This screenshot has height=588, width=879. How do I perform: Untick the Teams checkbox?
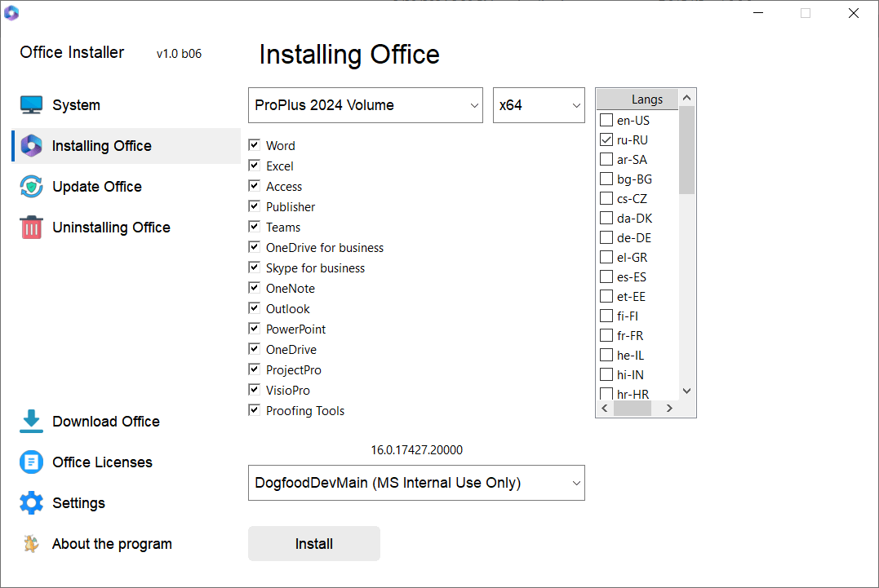click(254, 226)
